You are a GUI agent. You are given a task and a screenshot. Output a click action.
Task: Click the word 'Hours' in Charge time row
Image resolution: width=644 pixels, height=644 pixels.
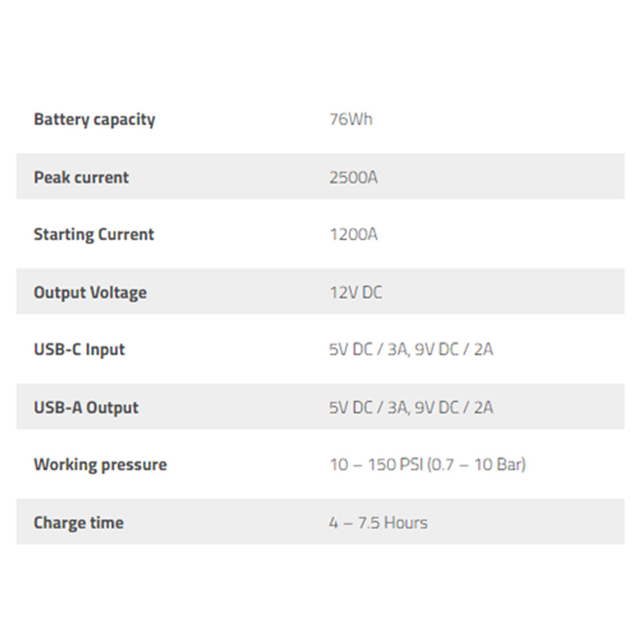point(406,523)
